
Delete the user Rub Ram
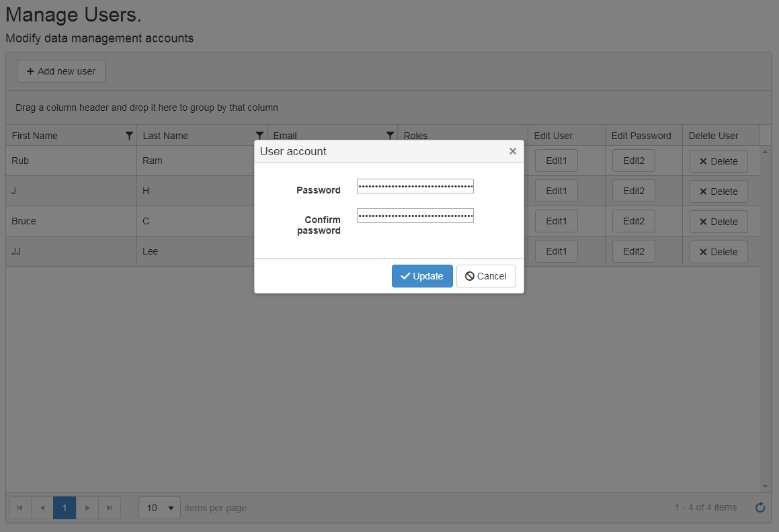(x=719, y=161)
